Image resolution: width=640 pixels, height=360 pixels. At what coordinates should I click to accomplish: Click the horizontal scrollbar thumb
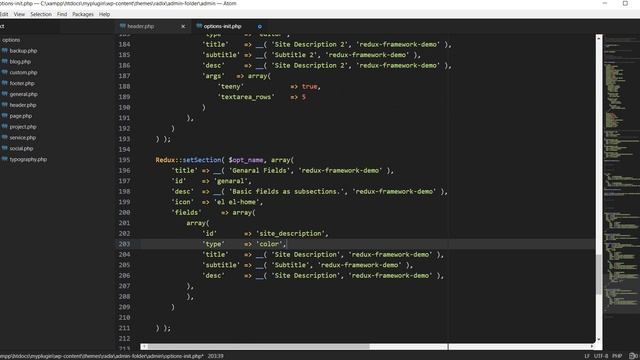point(258,347)
